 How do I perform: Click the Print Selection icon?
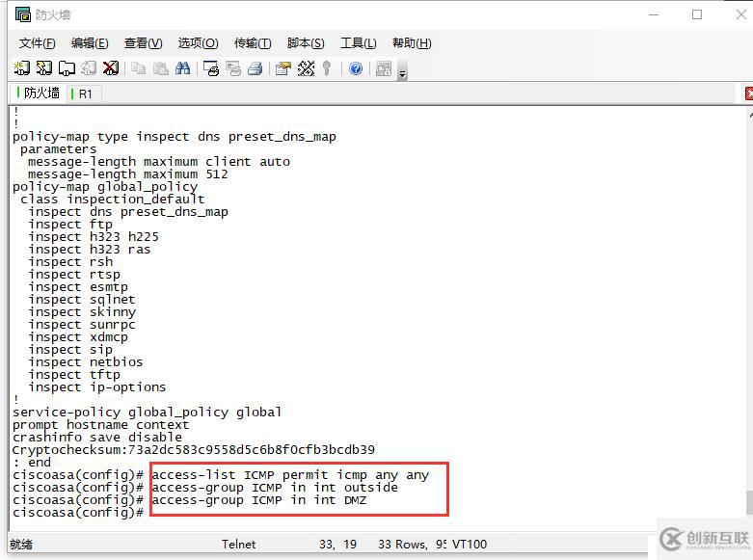point(233,68)
